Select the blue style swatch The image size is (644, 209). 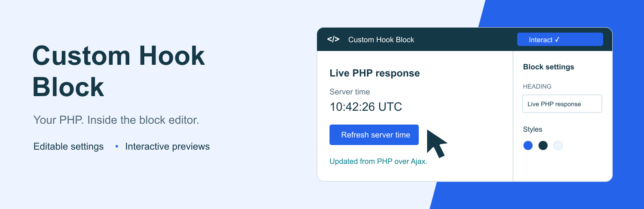(528, 145)
